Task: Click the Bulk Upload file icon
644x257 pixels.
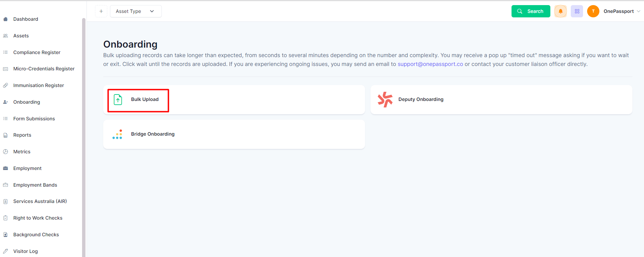Action: coord(118,100)
